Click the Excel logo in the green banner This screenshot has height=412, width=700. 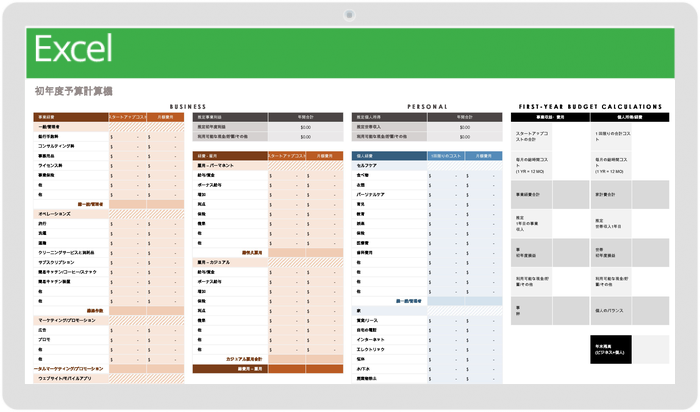click(73, 47)
